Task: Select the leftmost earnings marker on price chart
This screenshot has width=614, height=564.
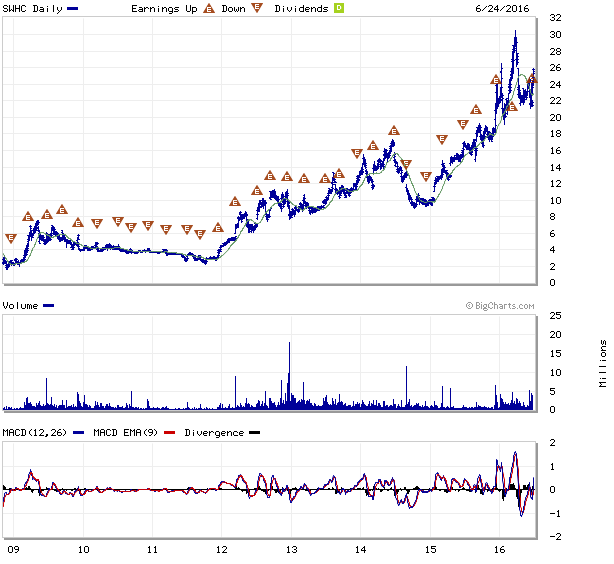Action: point(11,238)
